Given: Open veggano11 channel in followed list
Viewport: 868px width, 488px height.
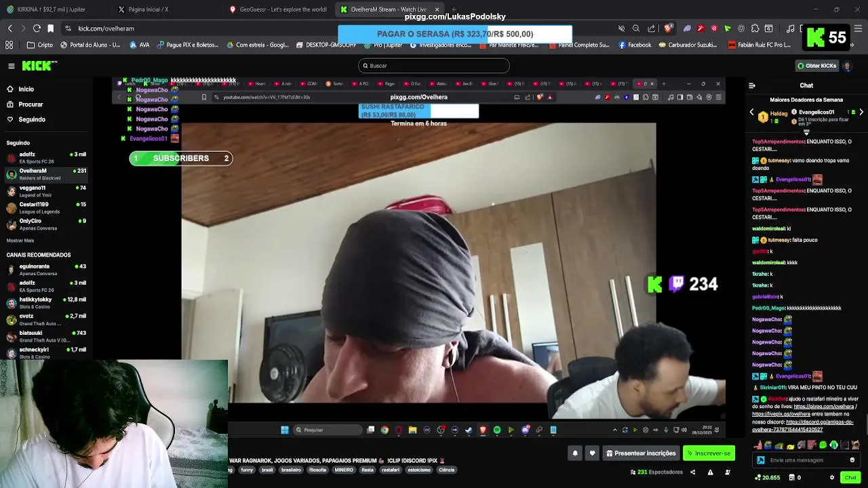Looking at the screenshot, I should tap(46, 191).
